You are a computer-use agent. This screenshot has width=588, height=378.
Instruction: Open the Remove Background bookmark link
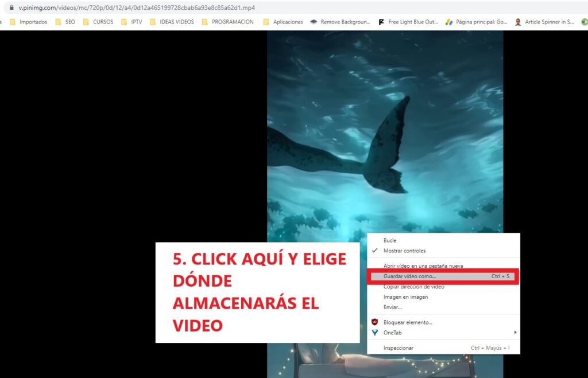tap(341, 22)
